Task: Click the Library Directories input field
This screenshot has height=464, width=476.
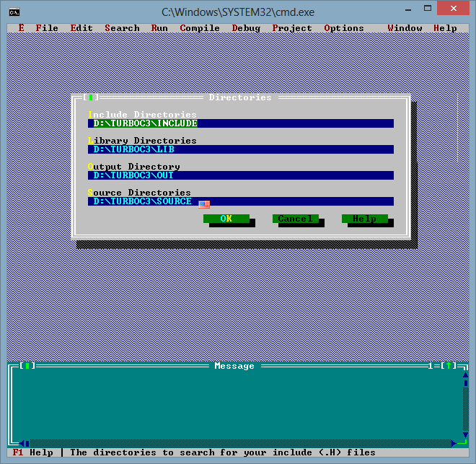Action: [x=241, y=149]
